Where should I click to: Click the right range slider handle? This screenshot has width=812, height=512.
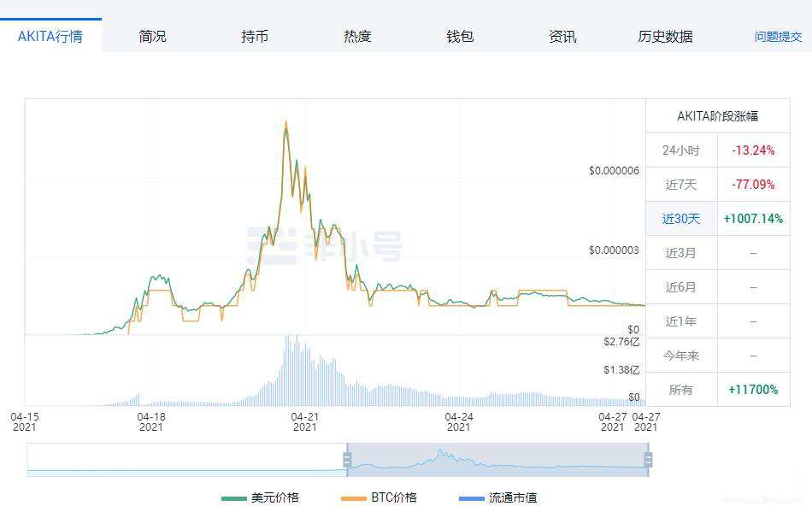coord(648,460)
